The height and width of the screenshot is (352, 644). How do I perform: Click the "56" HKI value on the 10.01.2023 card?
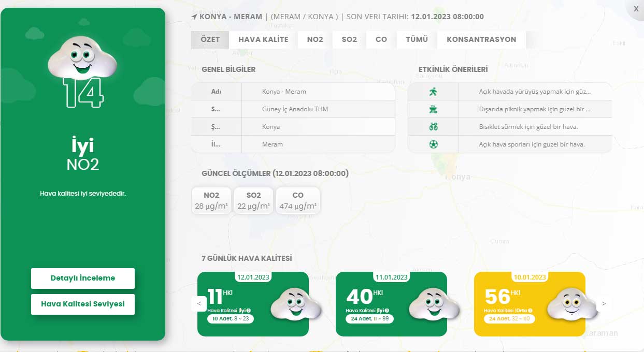pos(497,297)
